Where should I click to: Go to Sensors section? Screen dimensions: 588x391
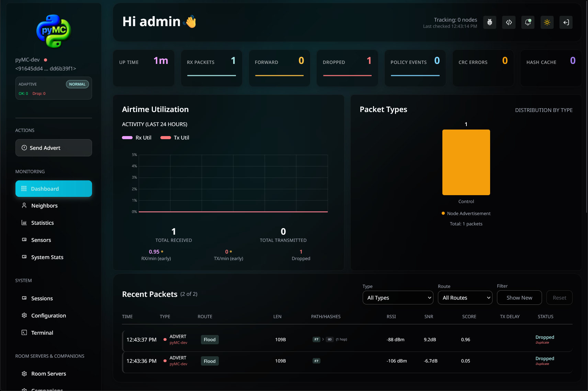pos(54,240)
